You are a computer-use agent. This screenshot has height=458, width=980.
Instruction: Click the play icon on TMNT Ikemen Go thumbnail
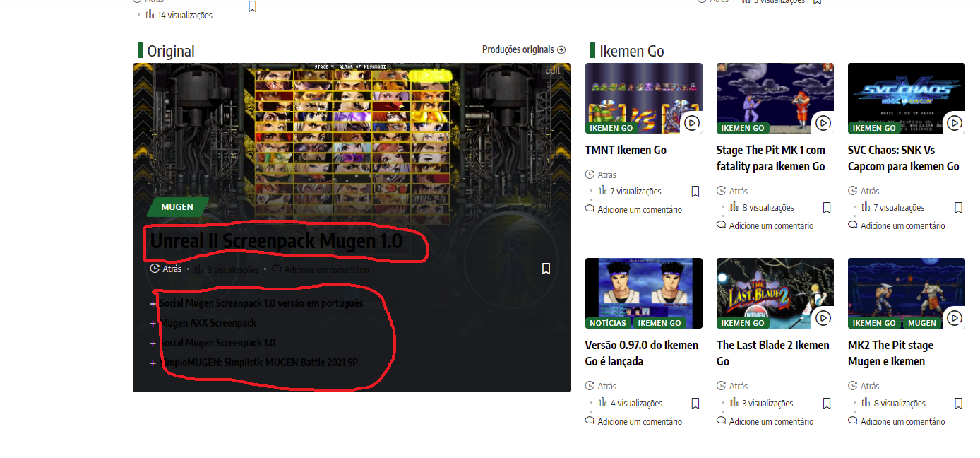pos(692,122)
